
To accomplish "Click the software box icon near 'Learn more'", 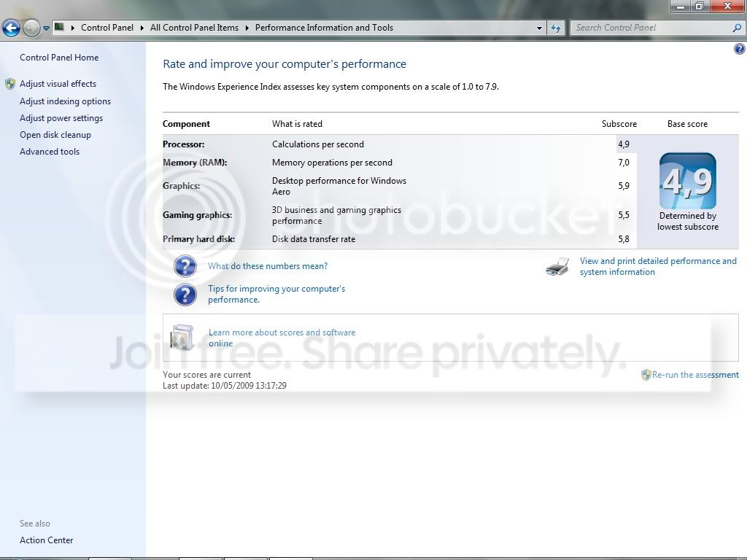I will pos(182,338).
